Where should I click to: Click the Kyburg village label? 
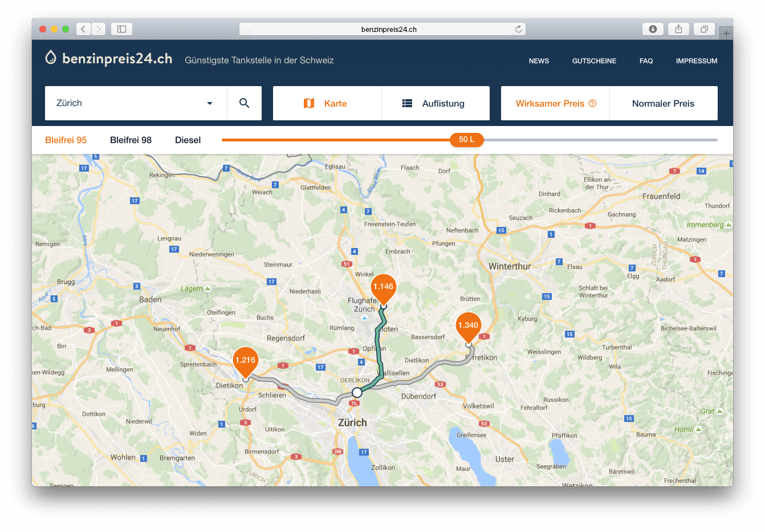527,319
